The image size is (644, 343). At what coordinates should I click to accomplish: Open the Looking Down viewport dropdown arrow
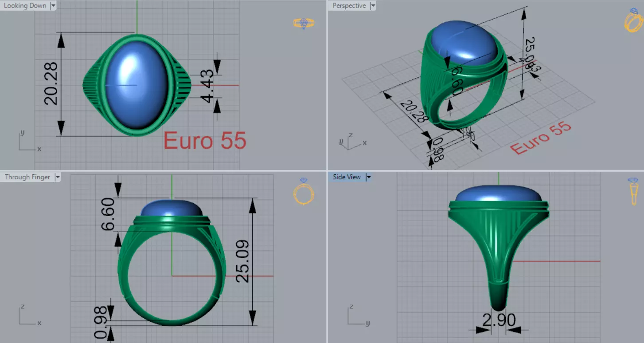pyautogui.click(x=53, y=6)
